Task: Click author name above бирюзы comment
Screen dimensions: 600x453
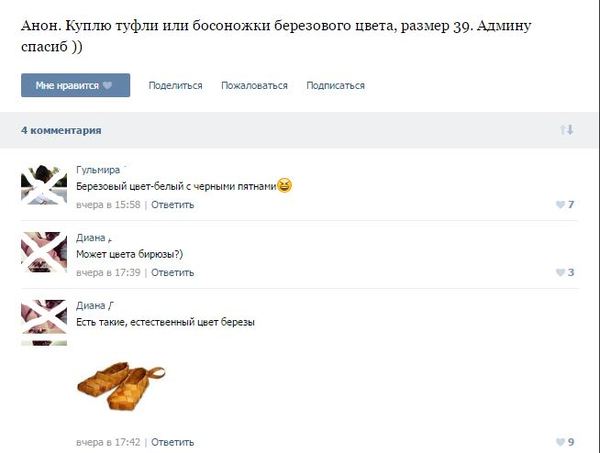Action: point(91,238)
